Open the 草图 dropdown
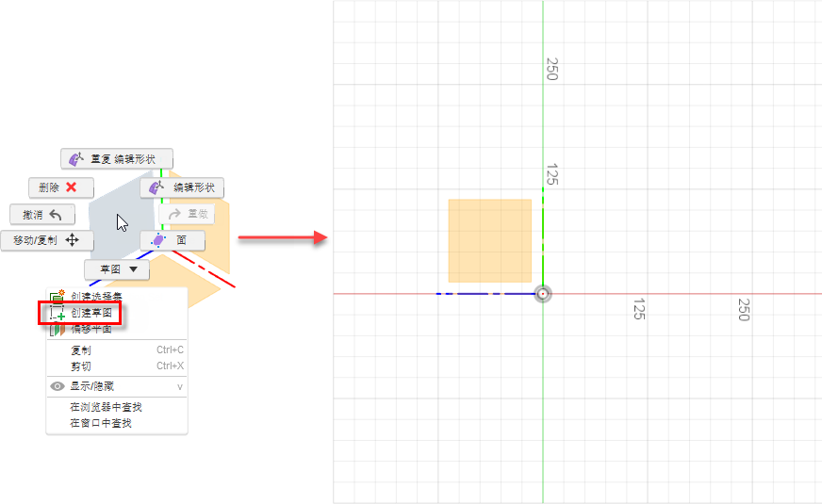The width and height of the screenshot is (822, 504). pyautogui.click(x=117, y=269)
